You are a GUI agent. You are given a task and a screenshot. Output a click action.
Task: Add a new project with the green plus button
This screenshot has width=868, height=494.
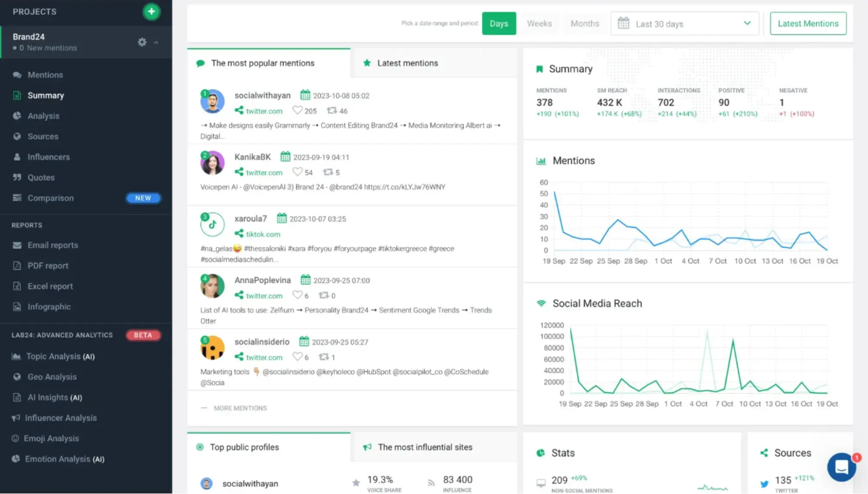tap(151, 12)
